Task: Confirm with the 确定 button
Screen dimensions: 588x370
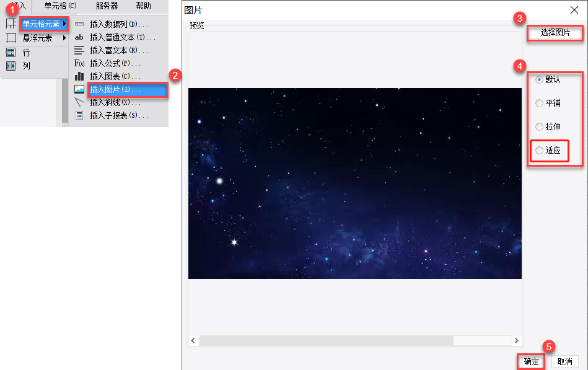Action: tap(531, 361)
